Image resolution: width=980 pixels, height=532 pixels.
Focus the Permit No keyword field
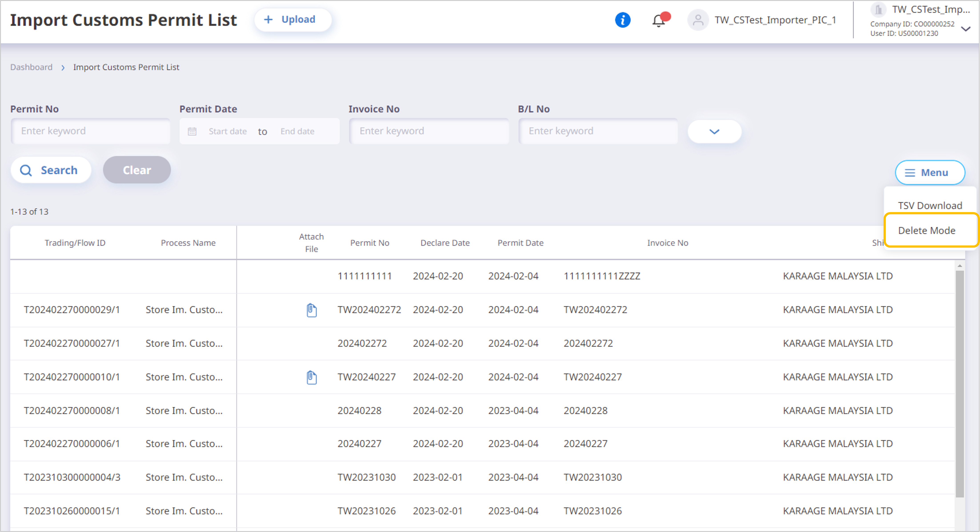pyautogui.click(x=90, y=131)
